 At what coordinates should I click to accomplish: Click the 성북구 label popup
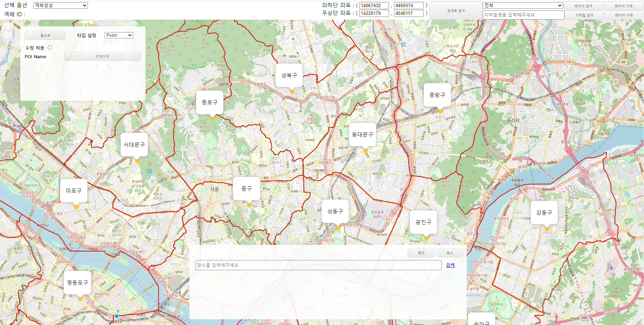point(289,75)
